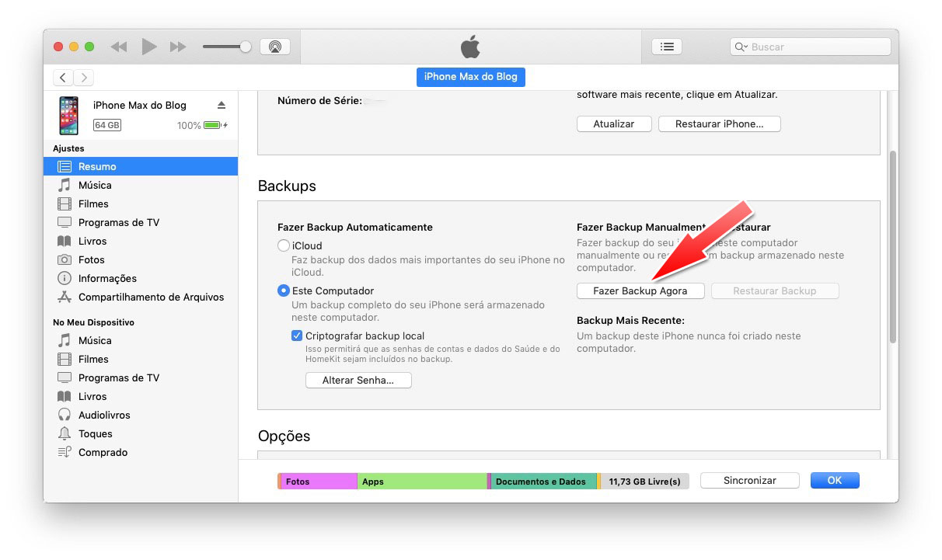Open Música under No Meu Dispositivo
Viewport: 942px width, 560px height.
(x=141, y=340)
